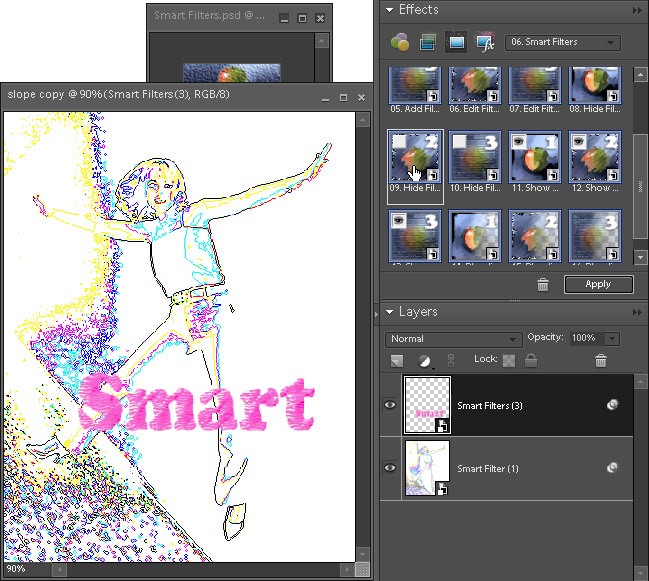
Task: Open the Layers panel flyout menu arrows
Action: pyautogui.click(x=637, y=312)
